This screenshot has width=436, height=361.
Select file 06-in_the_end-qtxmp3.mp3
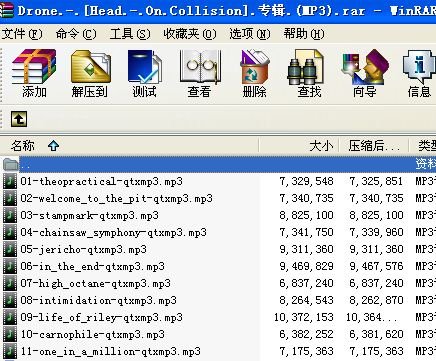[x=93, y=266]
